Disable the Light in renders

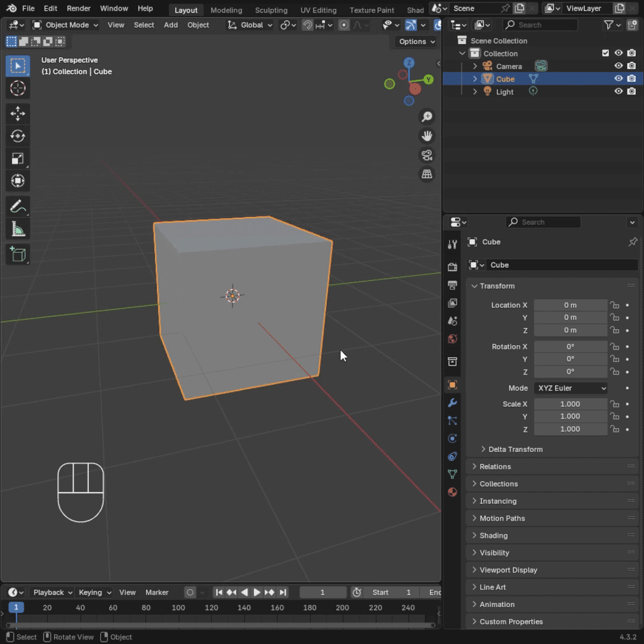click(631, 91)
